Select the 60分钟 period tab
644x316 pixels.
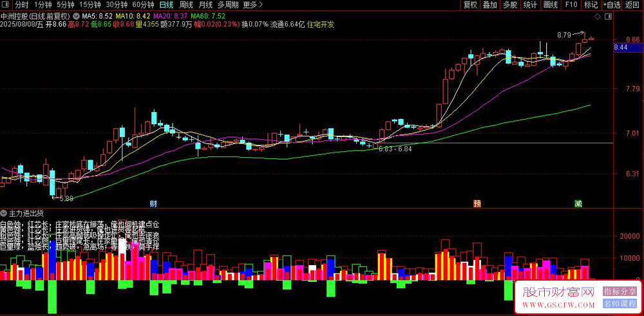point(144,5)
